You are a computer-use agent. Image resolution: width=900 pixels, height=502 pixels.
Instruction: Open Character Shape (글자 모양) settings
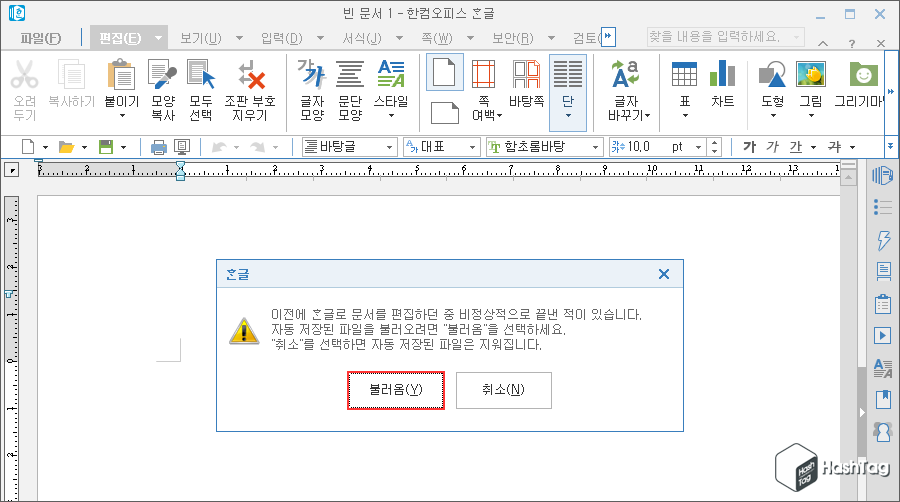pos(312,75)
